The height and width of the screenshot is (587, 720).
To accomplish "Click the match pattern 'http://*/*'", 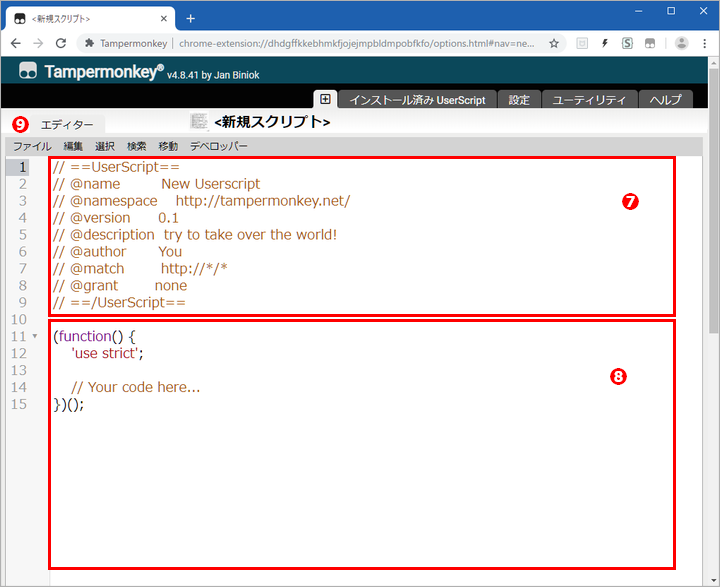I will point(194,269).
